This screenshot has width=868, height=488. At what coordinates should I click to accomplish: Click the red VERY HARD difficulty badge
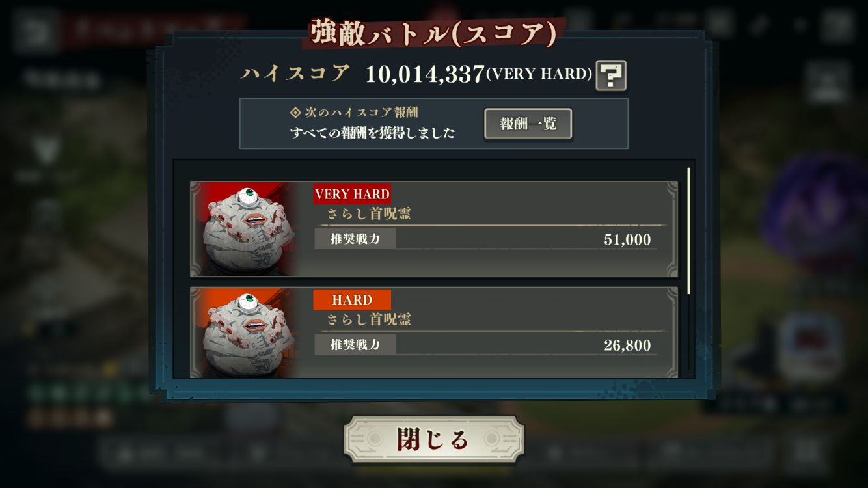point(352,194)
